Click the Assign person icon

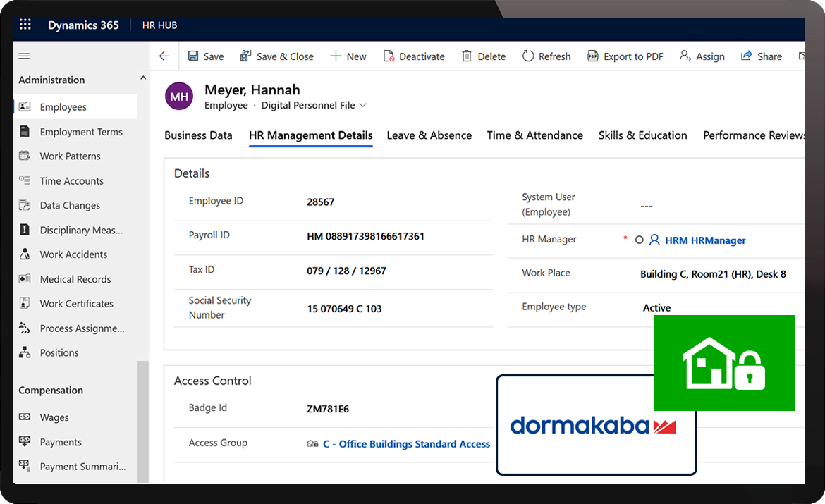point(685,55)
